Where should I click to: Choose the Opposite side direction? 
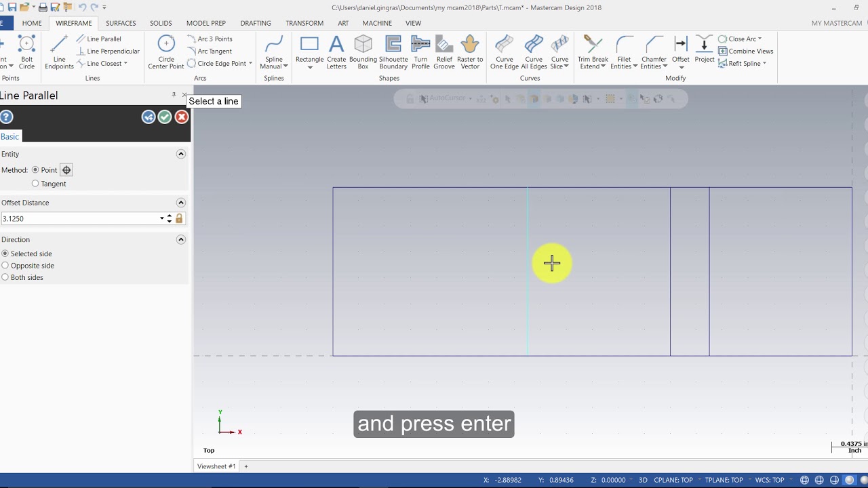[x=5, y=266]
